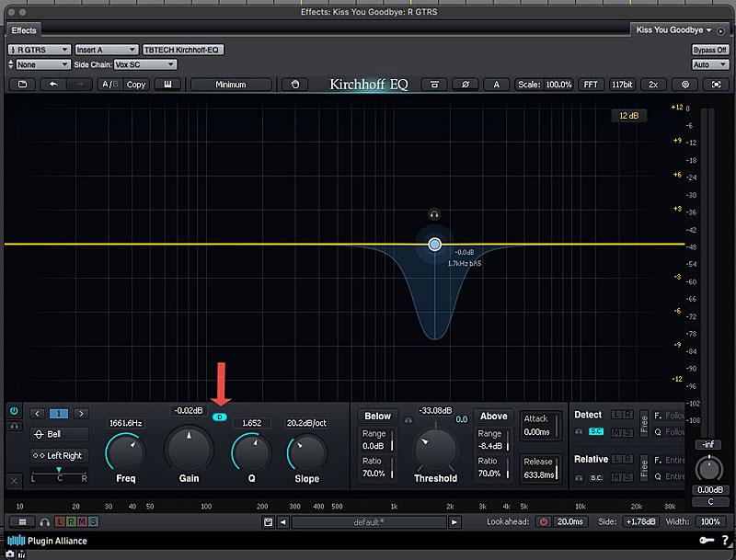The height and width of the screenshot is (560, 736).
Task: Click the 1661.6Hz frequency value field
Action: (x=126, y=423)
